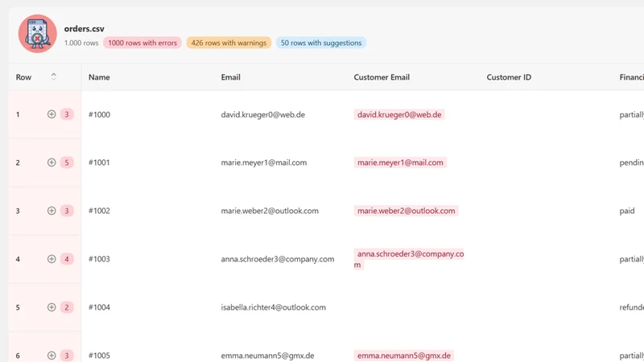Click the Customer Email column header
This screenshot has height=362, width=644.
[x=382, y=77]
